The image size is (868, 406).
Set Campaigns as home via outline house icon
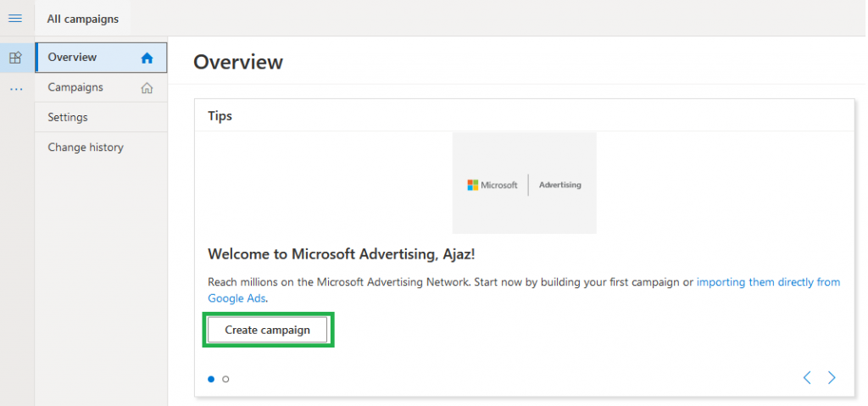coord(147,87)
